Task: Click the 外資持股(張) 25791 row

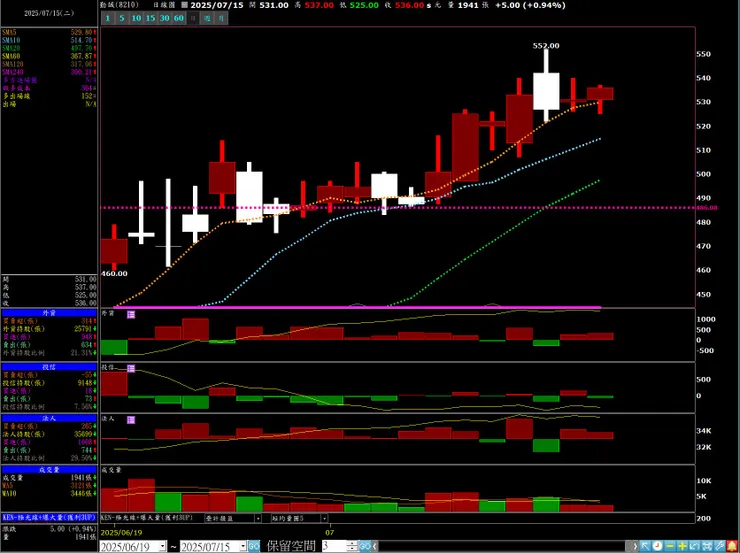Action: click(x=49, y=329)
